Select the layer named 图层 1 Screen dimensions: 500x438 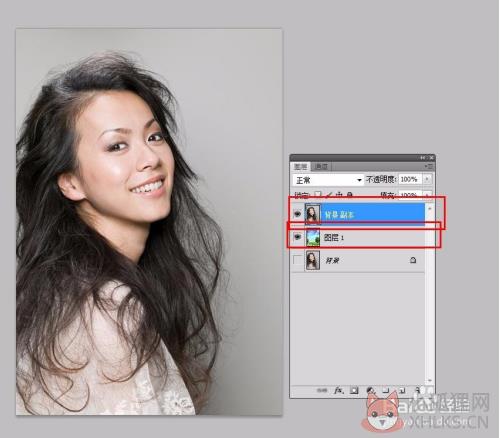[x=334, y=237]
